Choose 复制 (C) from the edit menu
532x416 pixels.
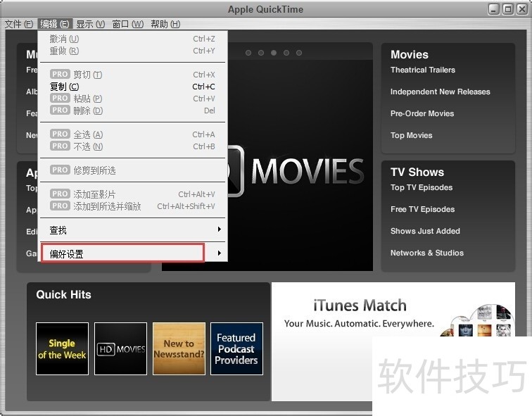[133, 87]
